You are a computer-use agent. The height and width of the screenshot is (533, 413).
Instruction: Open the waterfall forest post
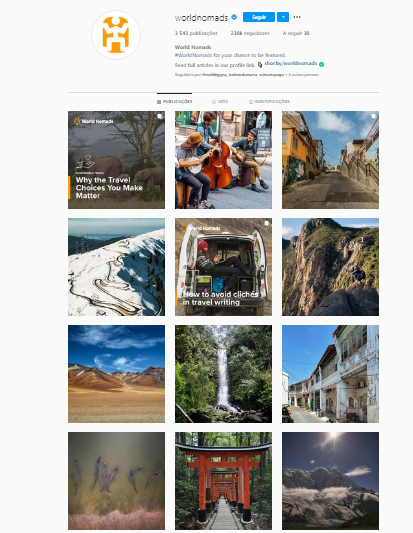[x=223, y=374]
